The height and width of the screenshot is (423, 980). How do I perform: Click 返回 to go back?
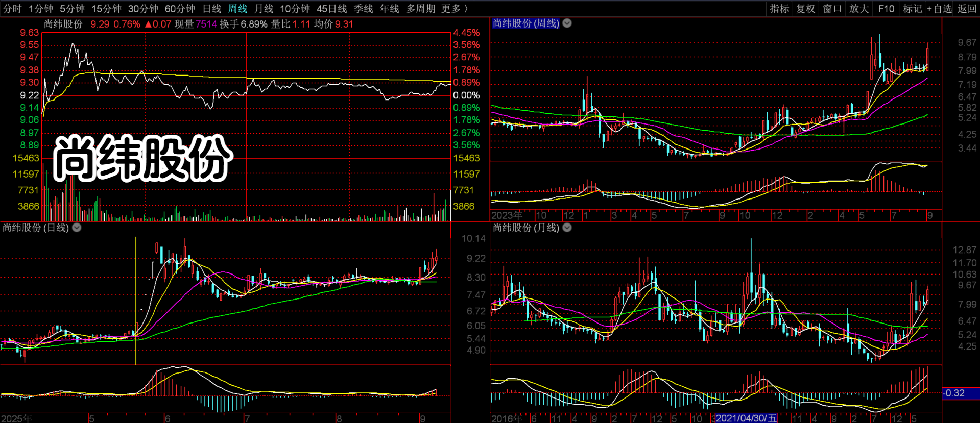[x=967, y=9]
